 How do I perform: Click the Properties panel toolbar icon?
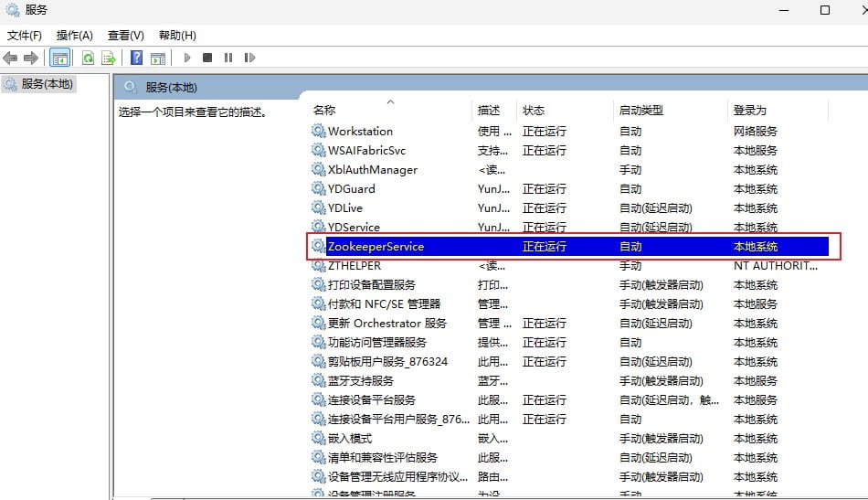(x=158, y=58)
